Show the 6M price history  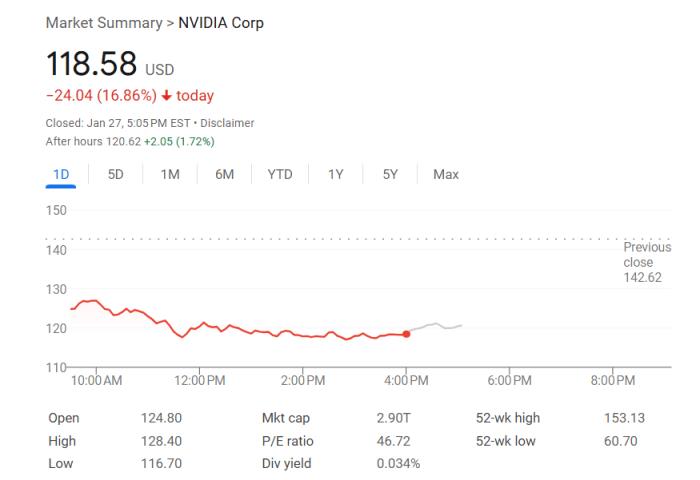point(225,174)
